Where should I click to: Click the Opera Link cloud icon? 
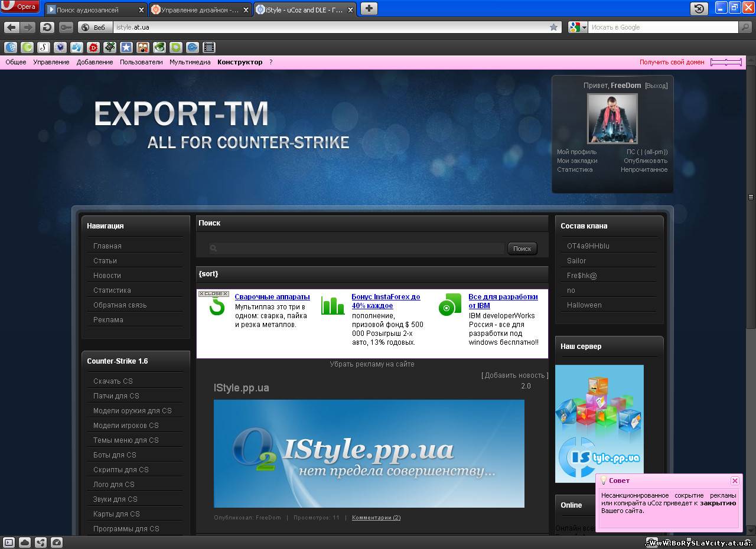(25, 542)
